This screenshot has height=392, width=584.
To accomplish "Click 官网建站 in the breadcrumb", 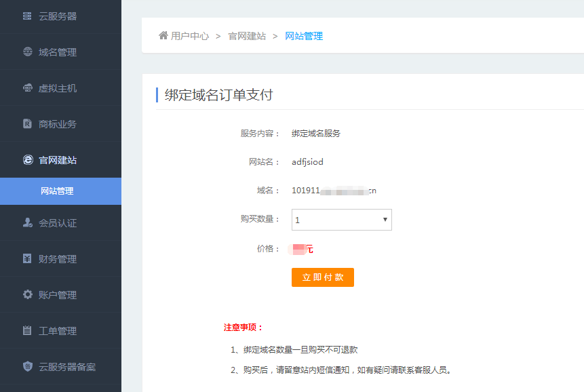I will pyautogui.click(x=247, y=36).
